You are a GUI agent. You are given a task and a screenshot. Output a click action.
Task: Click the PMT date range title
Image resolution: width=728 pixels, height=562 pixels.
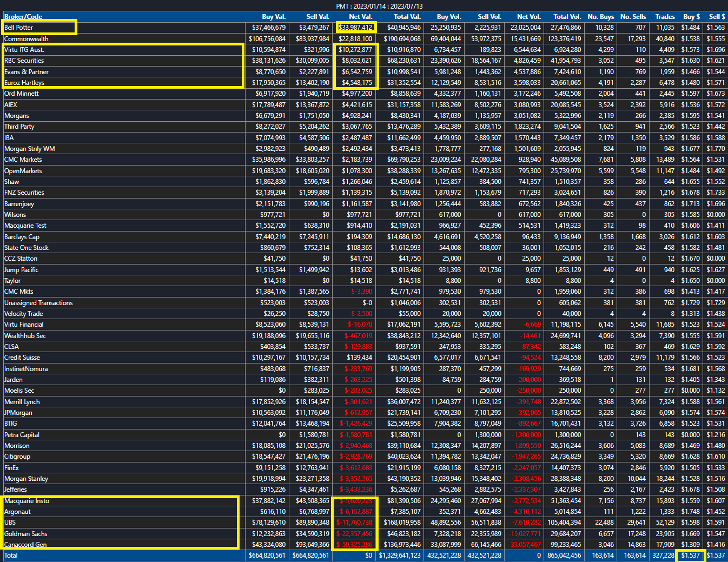click(x=379, y=6)
